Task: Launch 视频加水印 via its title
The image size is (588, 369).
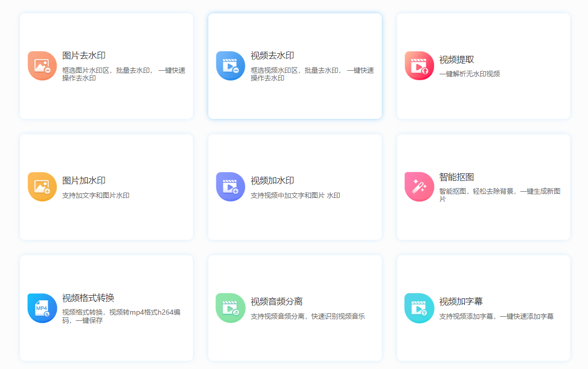Action: tap(272, 180)
